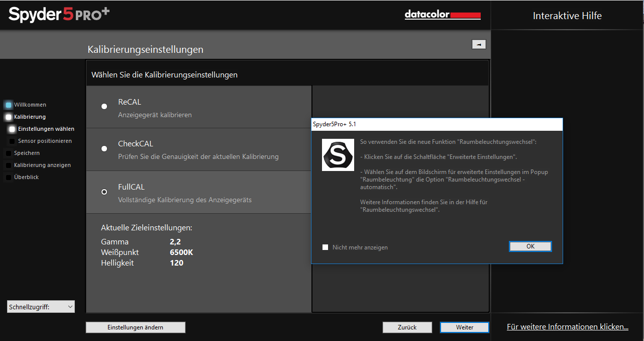Click the Speichern step indicator icon
Image resolution: width=644 pixels, height=341 pixels.
[9, 153]
